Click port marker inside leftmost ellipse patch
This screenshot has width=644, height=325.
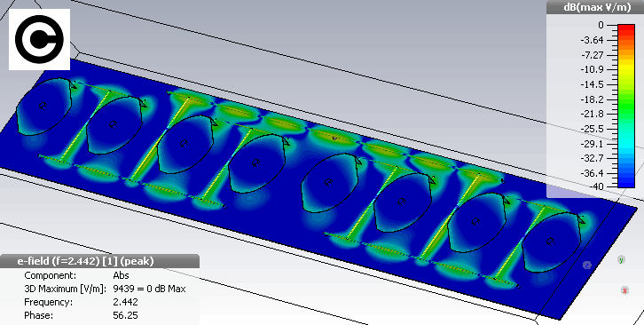tap(43, 107)
